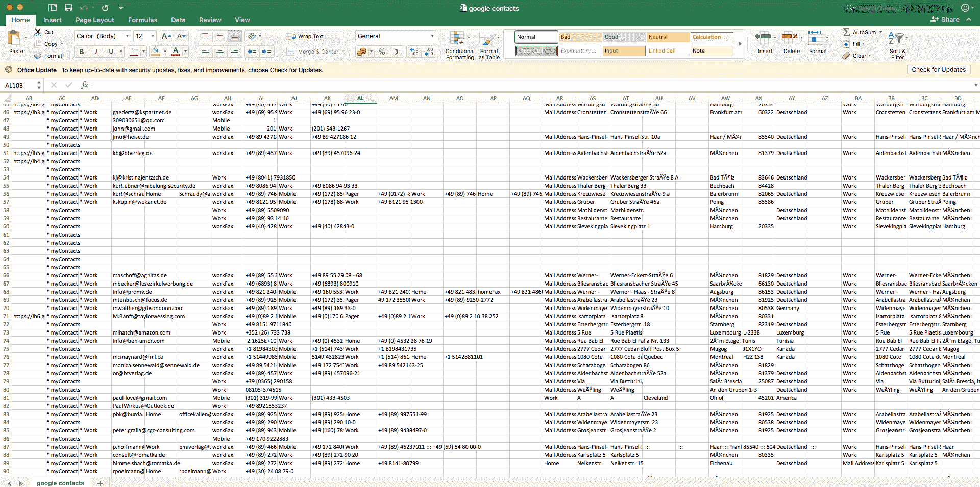Apply comma style format
The height and width of the screenshot is (487, 980).
[397, 52]
